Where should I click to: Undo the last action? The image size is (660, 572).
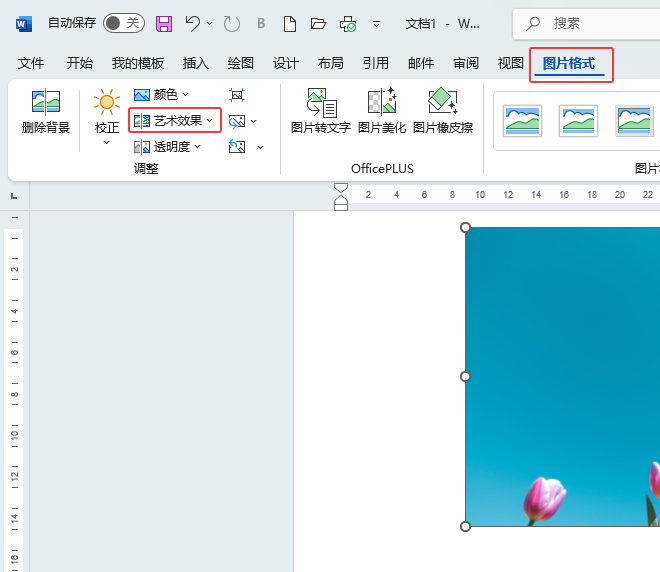point(193,24)
